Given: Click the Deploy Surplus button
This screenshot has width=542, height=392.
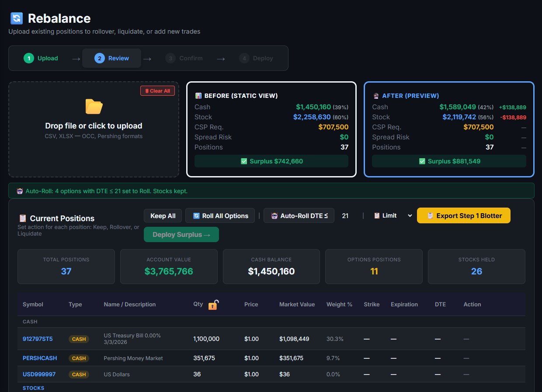Looking at the screenshot, I should point(181,235).
